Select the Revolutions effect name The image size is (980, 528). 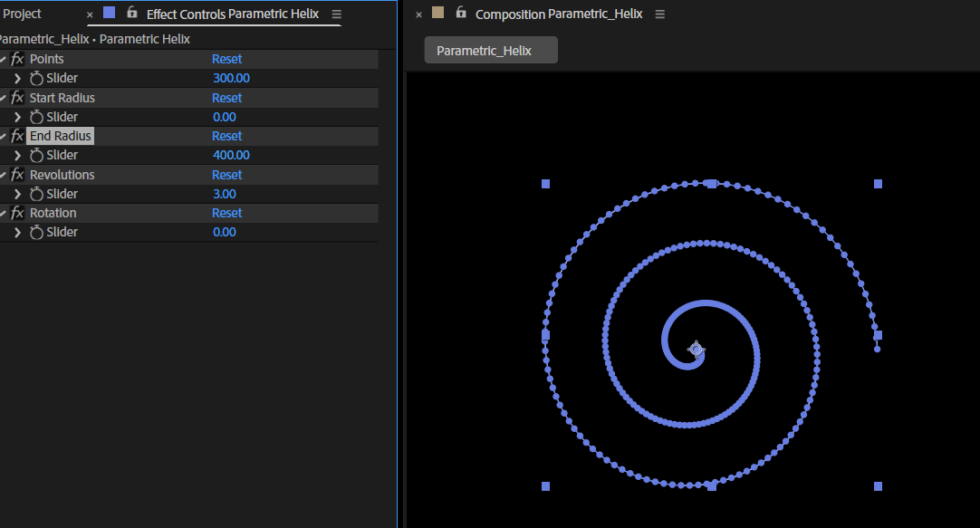click(x=62, y=175)
